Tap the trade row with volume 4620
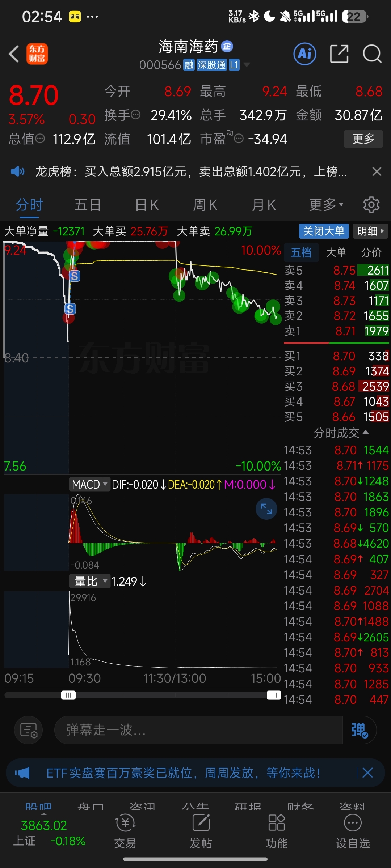 pyautogui.click(x=336, y=543)
